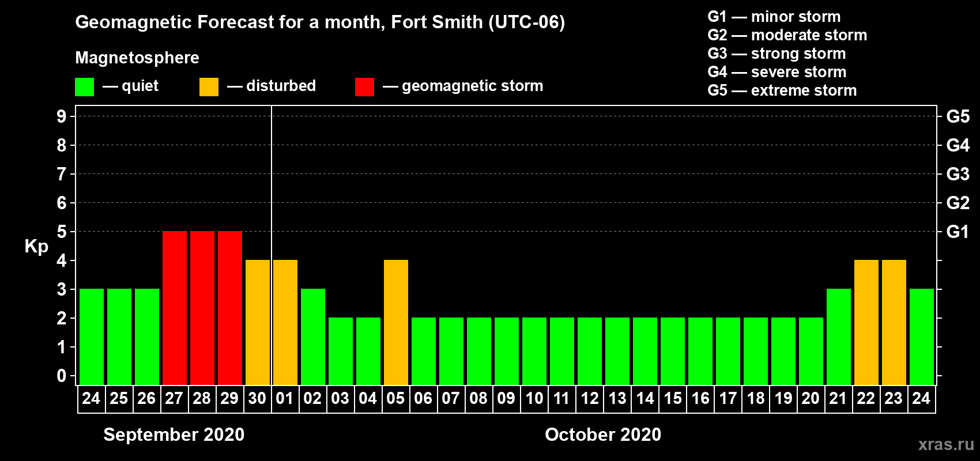This screenshot has width=980, height=461.
Task: Click the 'geomagnetic storm' legend label
Action: pyautogui.click(x=472, y=86)
